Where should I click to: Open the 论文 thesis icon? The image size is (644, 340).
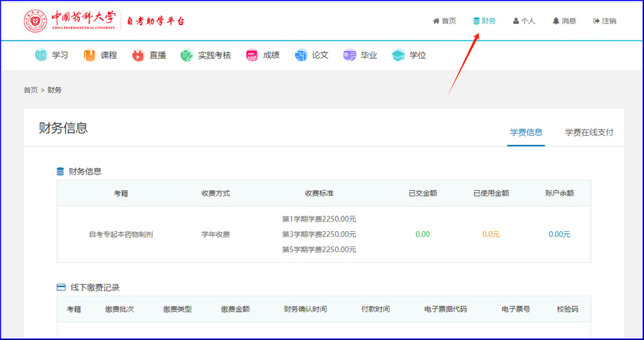pyautogui.click(x=301, y=55)
